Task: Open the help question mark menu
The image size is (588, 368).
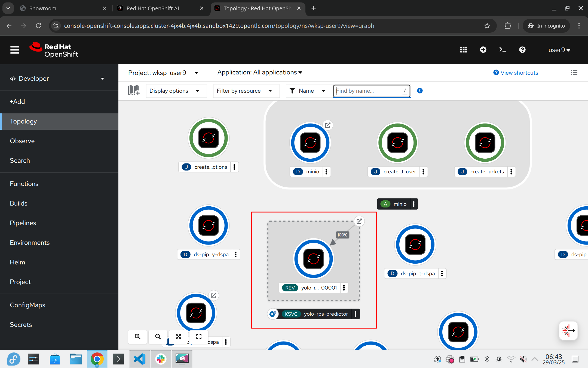Action: click(x=522, y=50)
